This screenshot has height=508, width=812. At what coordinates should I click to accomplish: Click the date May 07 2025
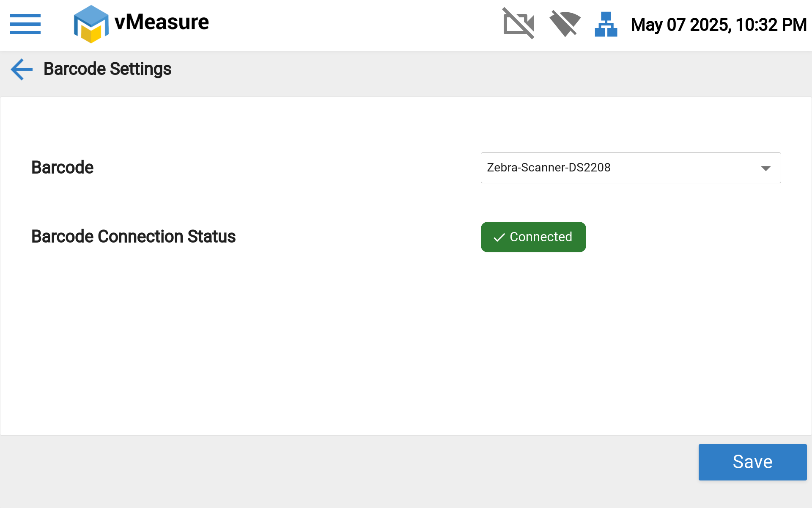pos(680,25)
